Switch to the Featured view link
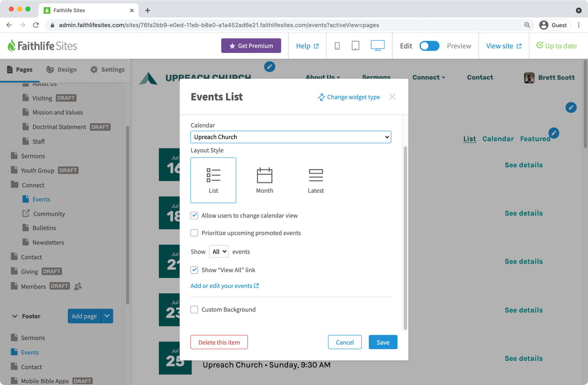Screen dimensions: 588x385 coord(535,138)
